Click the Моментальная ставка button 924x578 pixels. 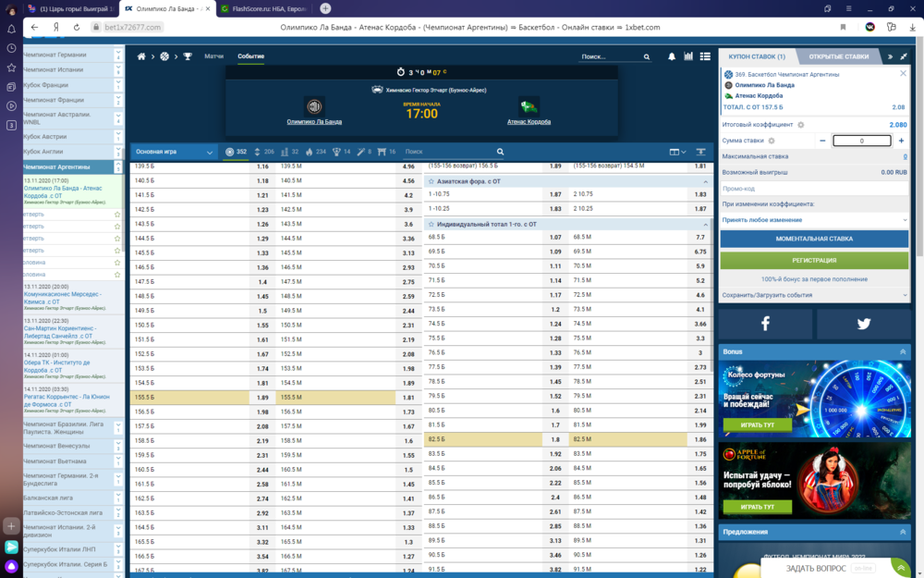[814, 239]
